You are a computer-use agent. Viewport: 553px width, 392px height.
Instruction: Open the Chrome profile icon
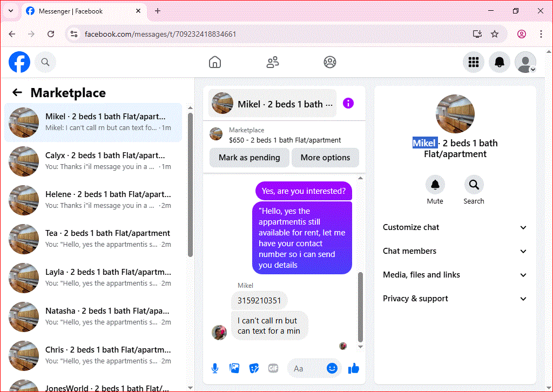click(x=522, y=34)
